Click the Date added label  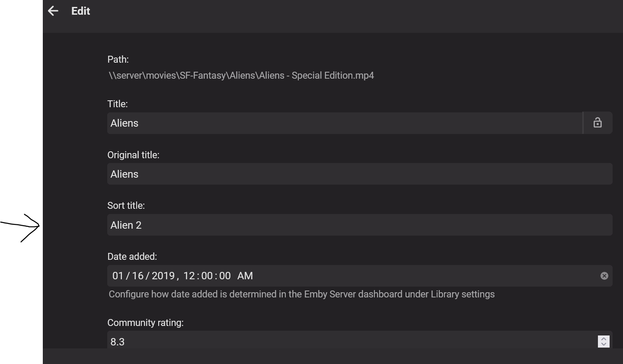pyautogui.click(x=132, y=256)
